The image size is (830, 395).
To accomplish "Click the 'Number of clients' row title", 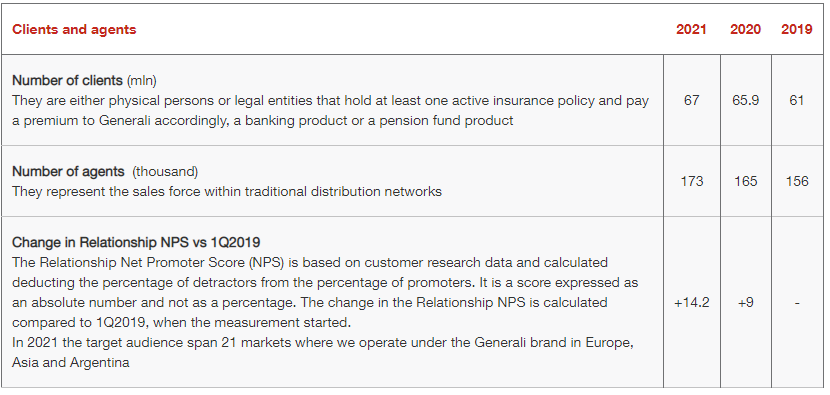I will [x=68, y=80].
